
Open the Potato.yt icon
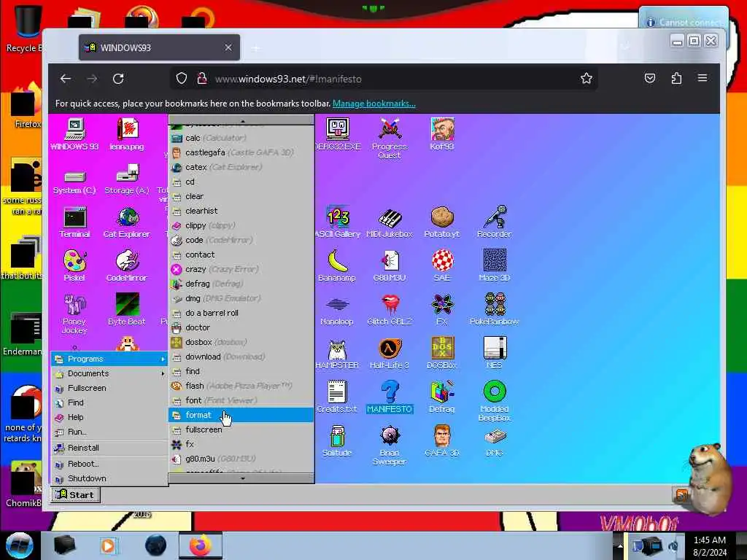coord(442,222)
